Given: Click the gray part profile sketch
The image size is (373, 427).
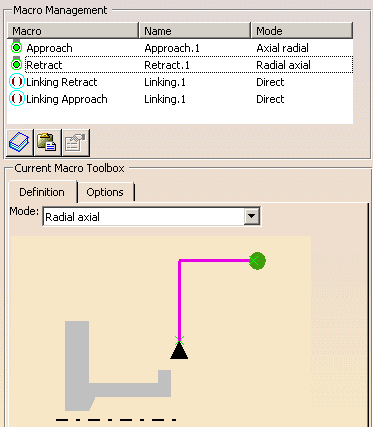Looking at the screenshot, I should [118, 366].
